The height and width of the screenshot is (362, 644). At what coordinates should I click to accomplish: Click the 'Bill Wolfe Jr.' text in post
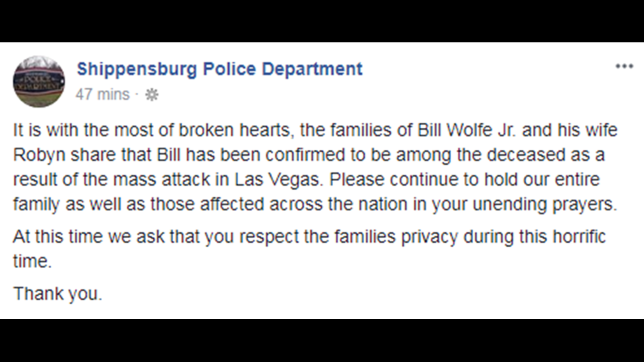click(467, 130)
